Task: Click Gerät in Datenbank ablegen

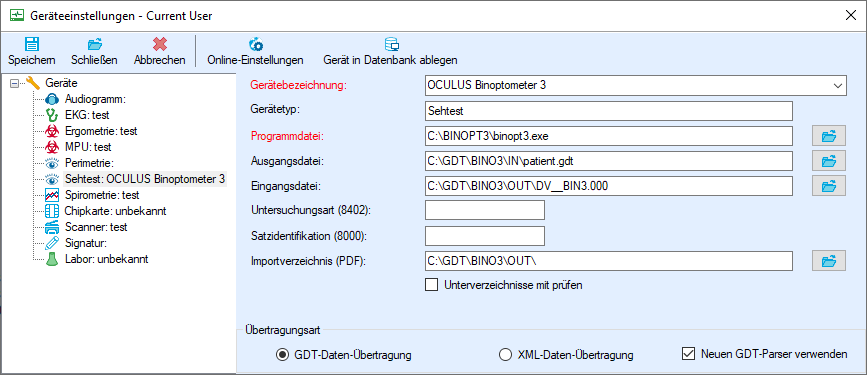Action: [390, 51]
